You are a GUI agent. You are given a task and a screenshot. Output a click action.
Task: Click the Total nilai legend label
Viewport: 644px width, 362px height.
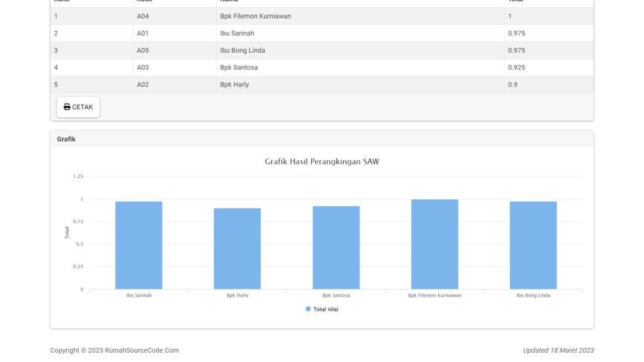pos(326,309)
